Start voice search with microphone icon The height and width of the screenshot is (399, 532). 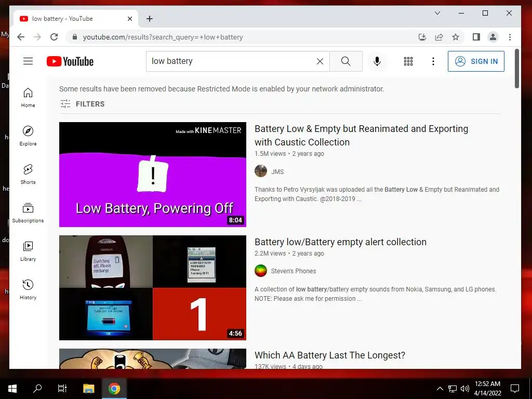[x=377, y=61]
